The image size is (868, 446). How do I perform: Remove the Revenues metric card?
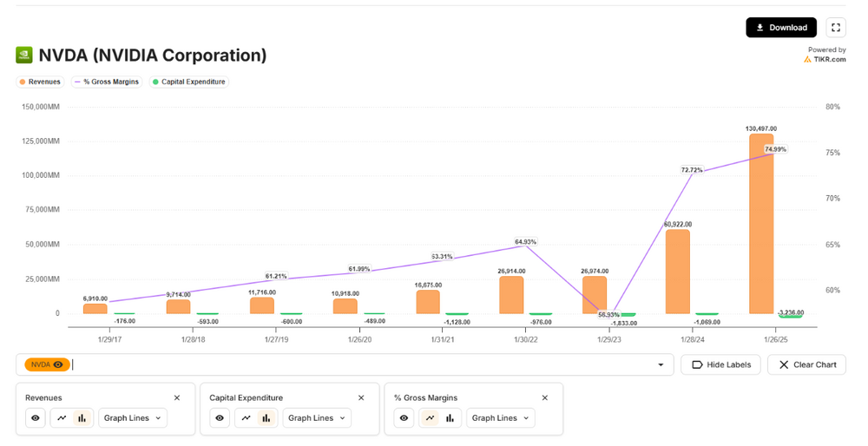[177, 398]
